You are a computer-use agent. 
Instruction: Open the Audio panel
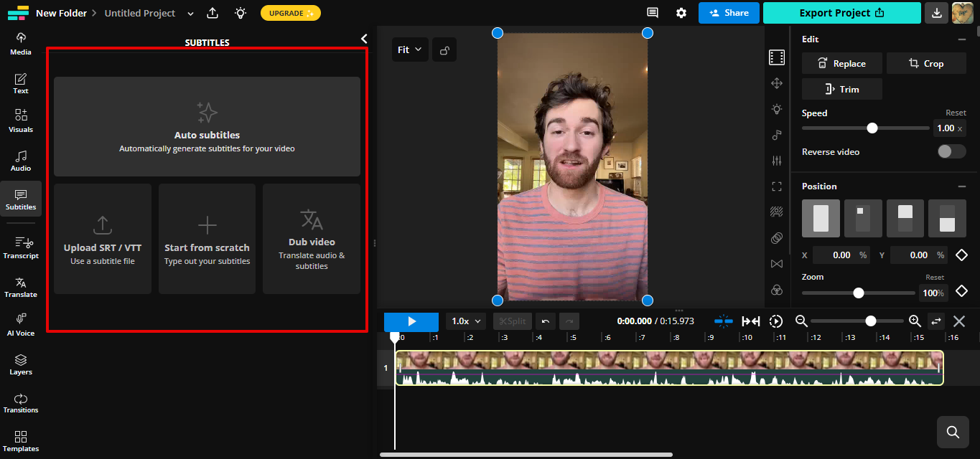pos(20,160)
